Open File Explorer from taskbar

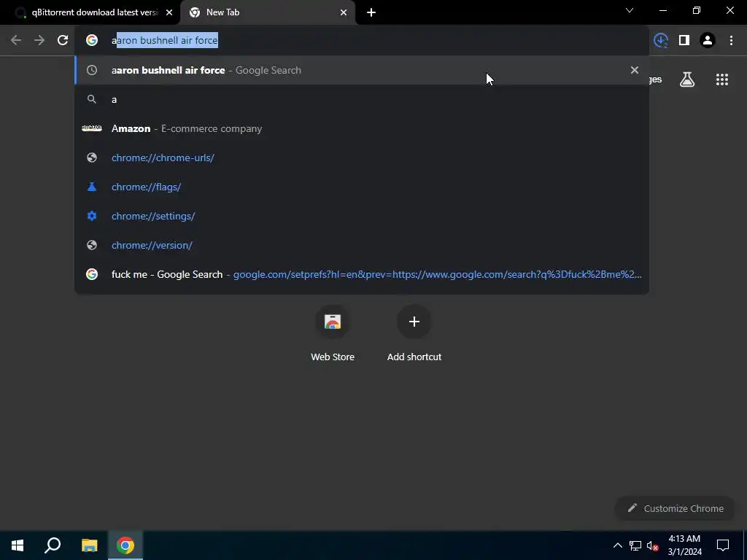89,545
